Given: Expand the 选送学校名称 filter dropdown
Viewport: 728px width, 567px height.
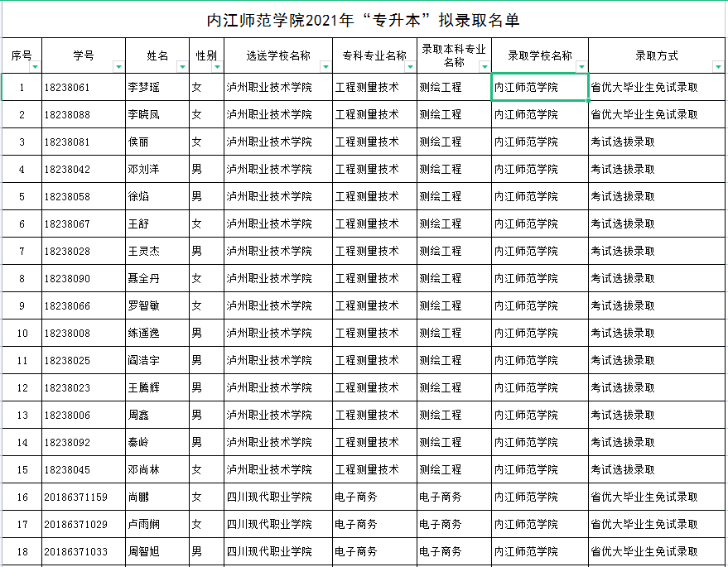Looking at the screenshot, I should [325, 67].
